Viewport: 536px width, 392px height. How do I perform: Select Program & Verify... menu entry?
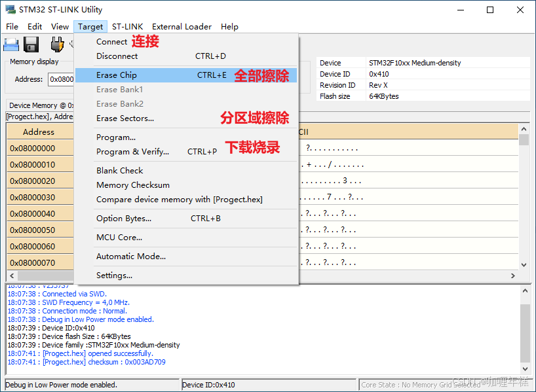[186, 152]
